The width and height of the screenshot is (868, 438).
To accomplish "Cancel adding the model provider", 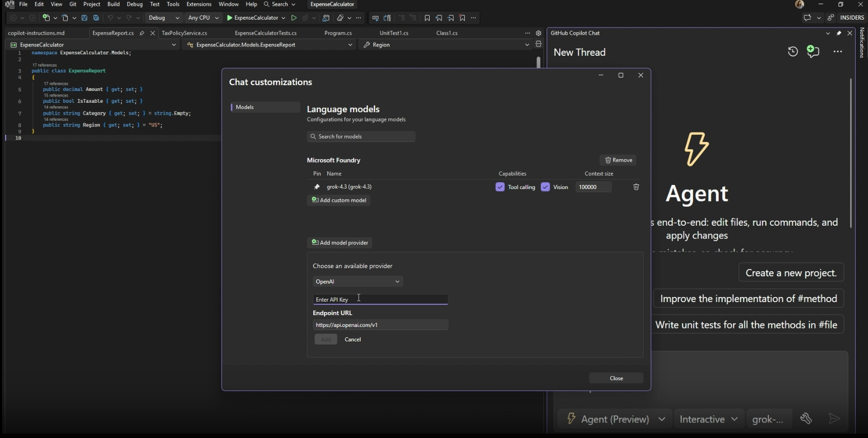I will (x=353, y=339).
